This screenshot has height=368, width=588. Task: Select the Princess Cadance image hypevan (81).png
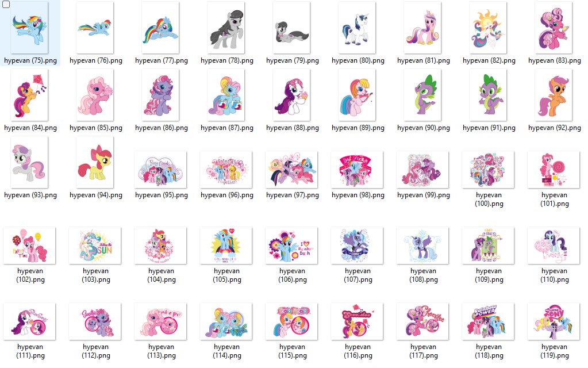[422, 27]
